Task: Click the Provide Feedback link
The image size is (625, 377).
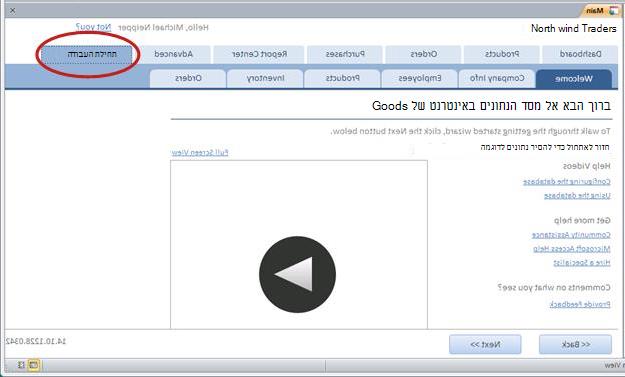Action: pos(580,304)
